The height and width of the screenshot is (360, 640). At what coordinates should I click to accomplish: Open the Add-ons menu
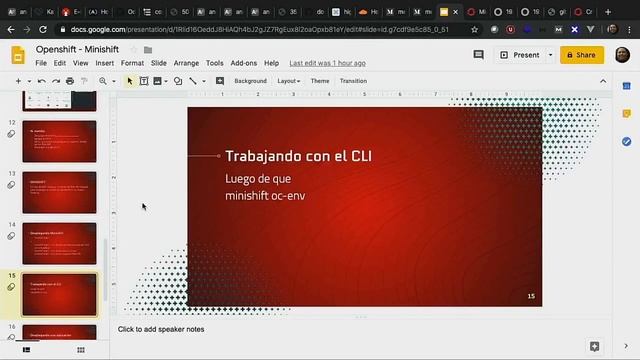[x=244, y=63]
